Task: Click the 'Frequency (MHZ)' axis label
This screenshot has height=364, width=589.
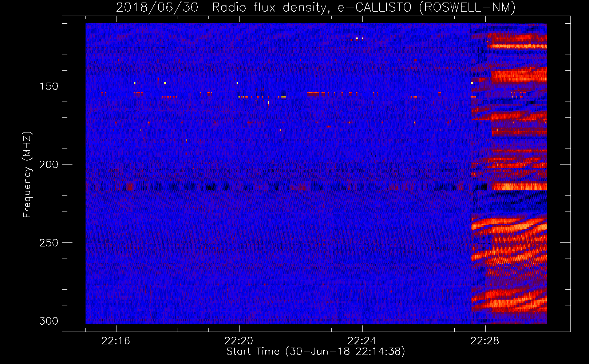Action: pyautogui.click(x=27, y=175)
